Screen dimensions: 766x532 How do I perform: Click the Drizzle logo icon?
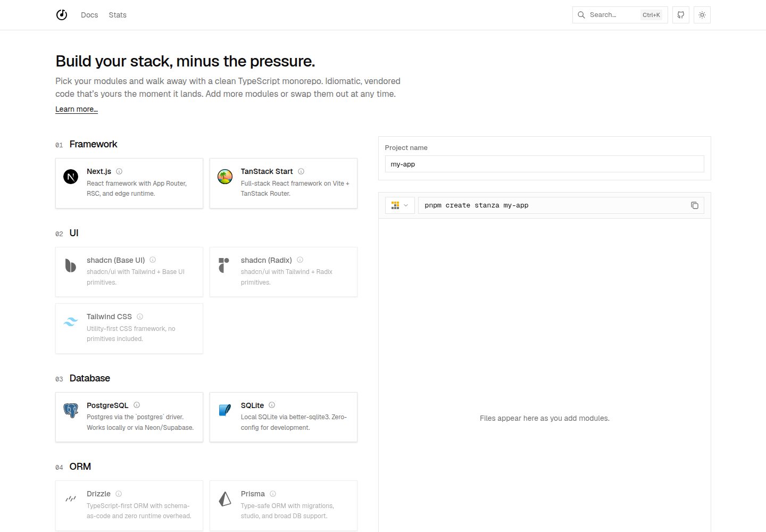(x=71, y=498)
